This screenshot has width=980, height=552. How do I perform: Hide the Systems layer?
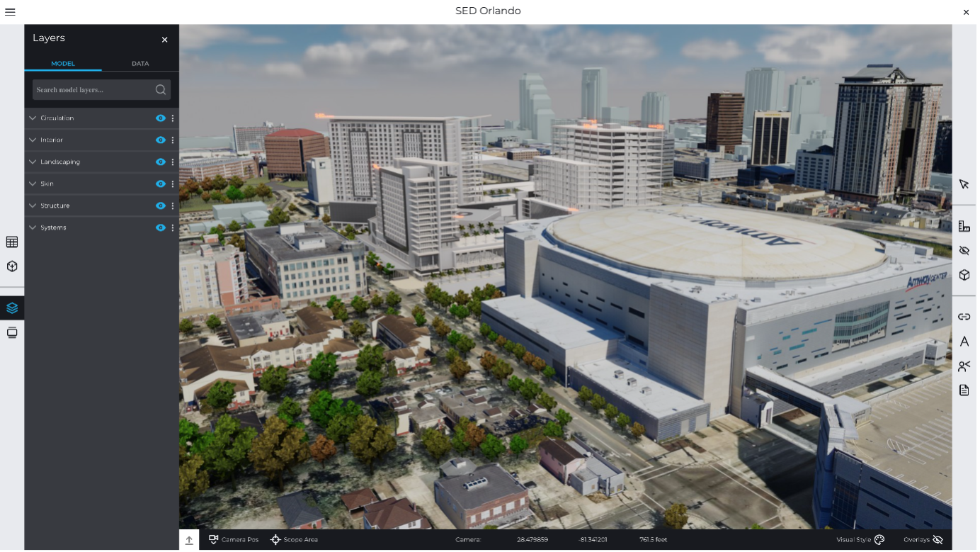coord(161,228)
